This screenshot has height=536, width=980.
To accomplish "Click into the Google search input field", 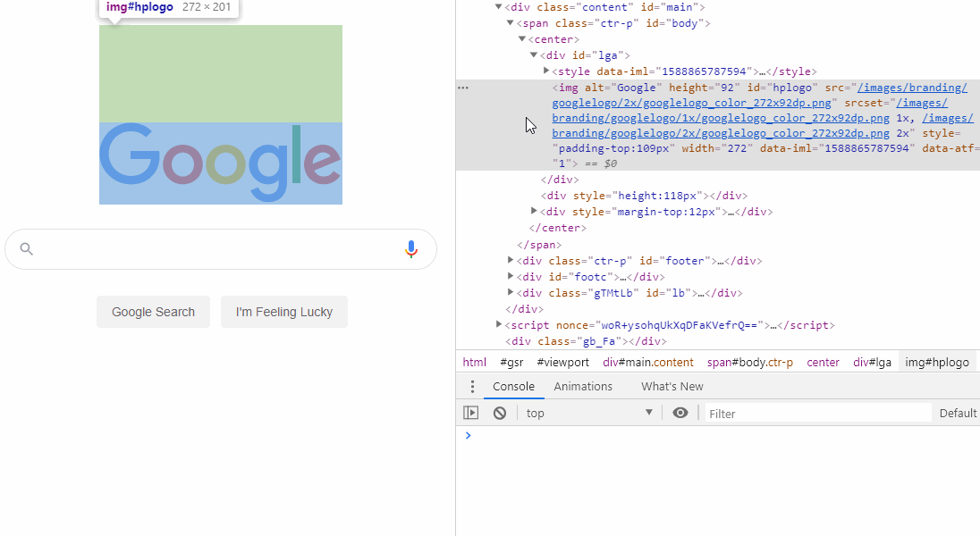I will (221, 249).
